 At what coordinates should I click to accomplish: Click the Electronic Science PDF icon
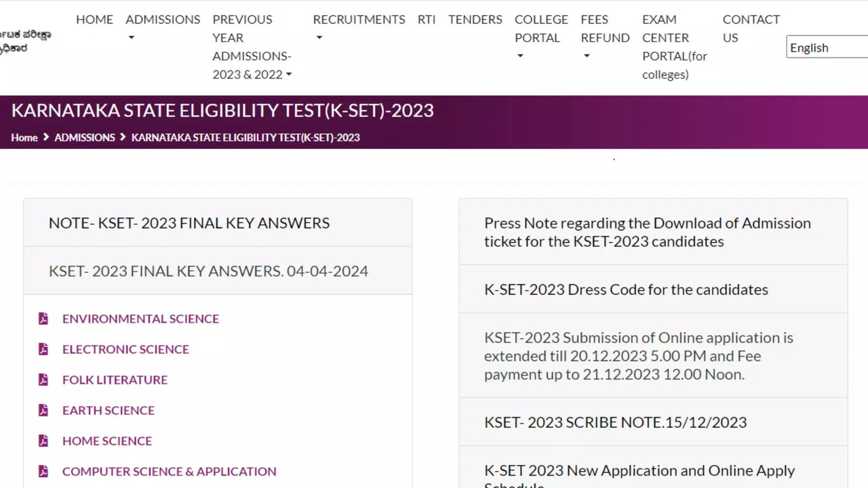tap(43, 348)
